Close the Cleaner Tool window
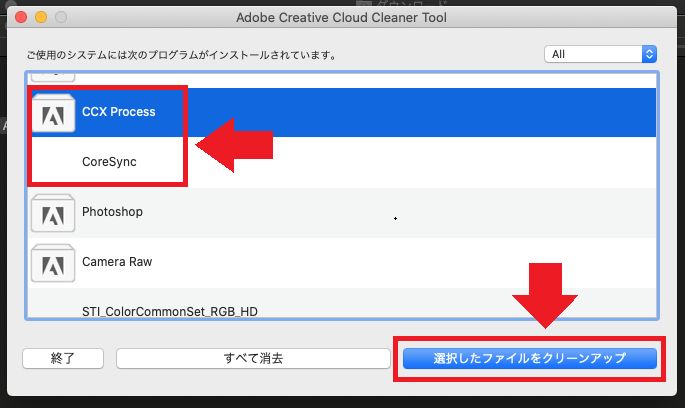 tap(21, 17)
